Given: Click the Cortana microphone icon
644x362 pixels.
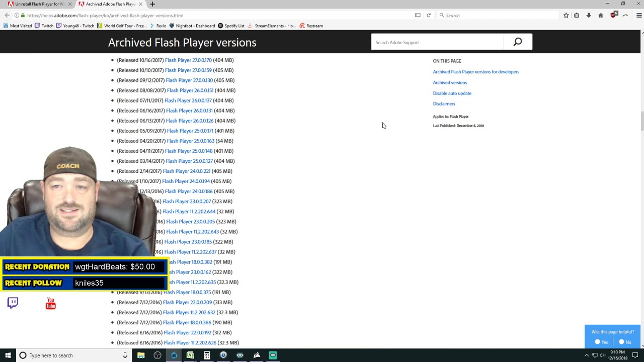Looking at the screenshot, I should [x=125, y=355].
